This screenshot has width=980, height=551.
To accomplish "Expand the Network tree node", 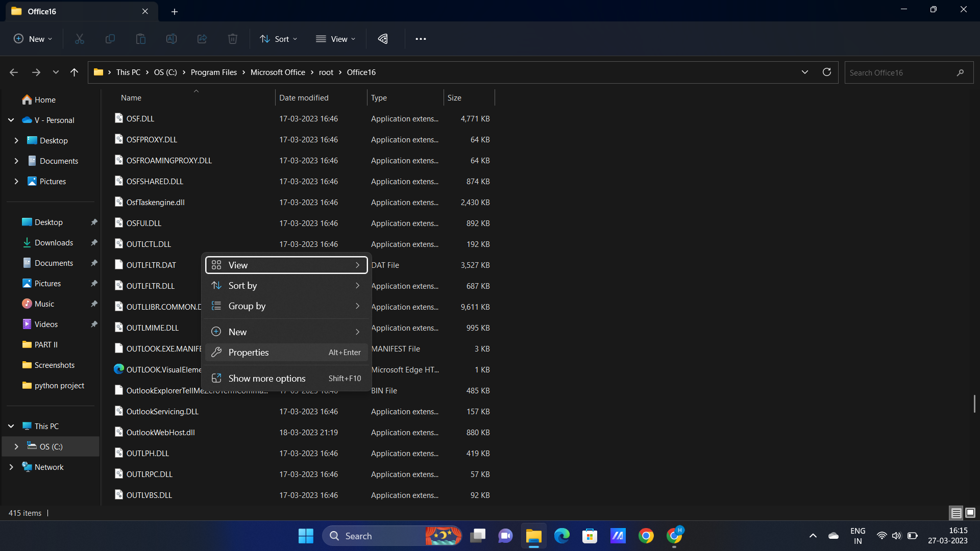I will click(x=11, y=467).
